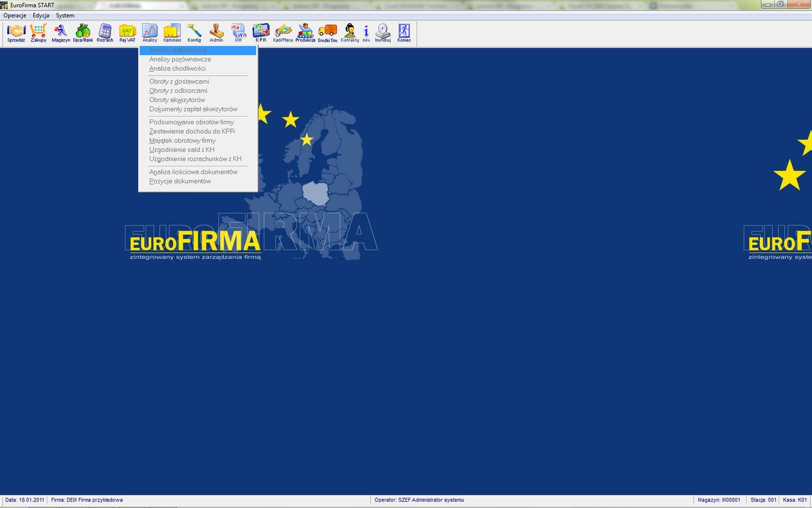Open the Kontakty headset icon
812x508 pixels.
coord(350,33)
